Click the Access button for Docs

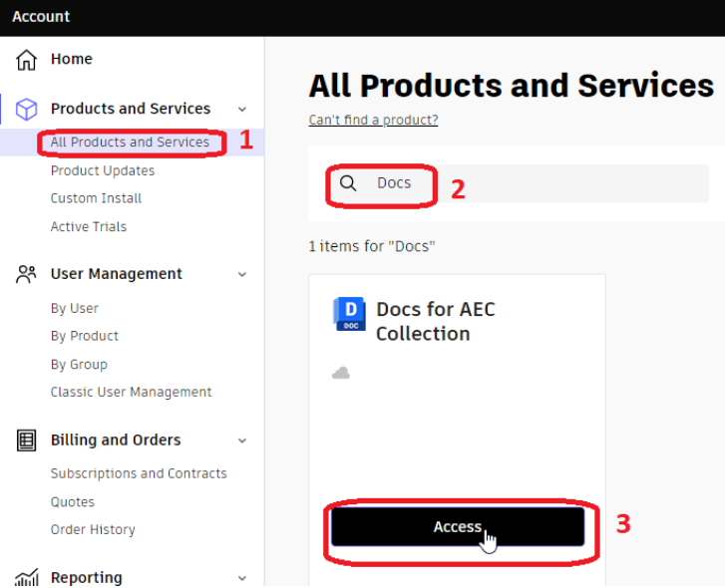[x=458, y=527]
